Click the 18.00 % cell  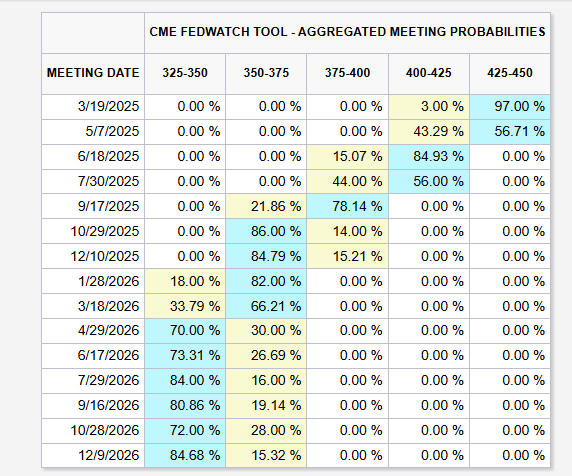pos(185,281)
